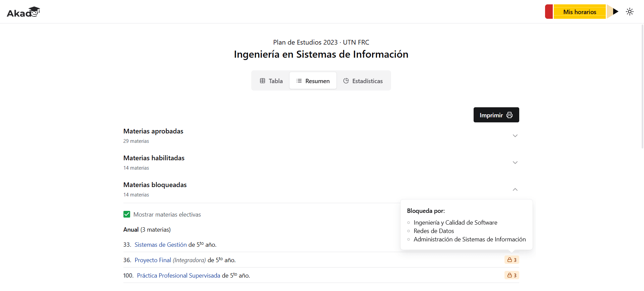This screenshot has height=291, width=644.
Task: Toggle the sun theme icon
Action: click(630, 12)
